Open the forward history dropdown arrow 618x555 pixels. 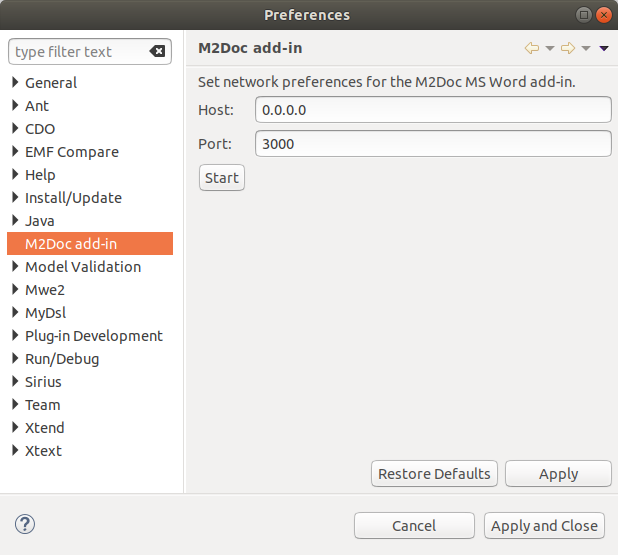click(586, 48)
